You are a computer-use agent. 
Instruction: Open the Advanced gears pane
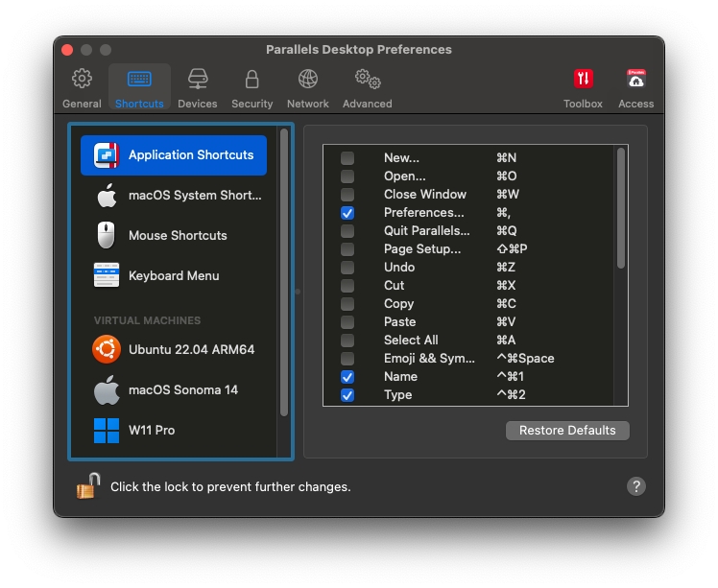pos(367,87)
